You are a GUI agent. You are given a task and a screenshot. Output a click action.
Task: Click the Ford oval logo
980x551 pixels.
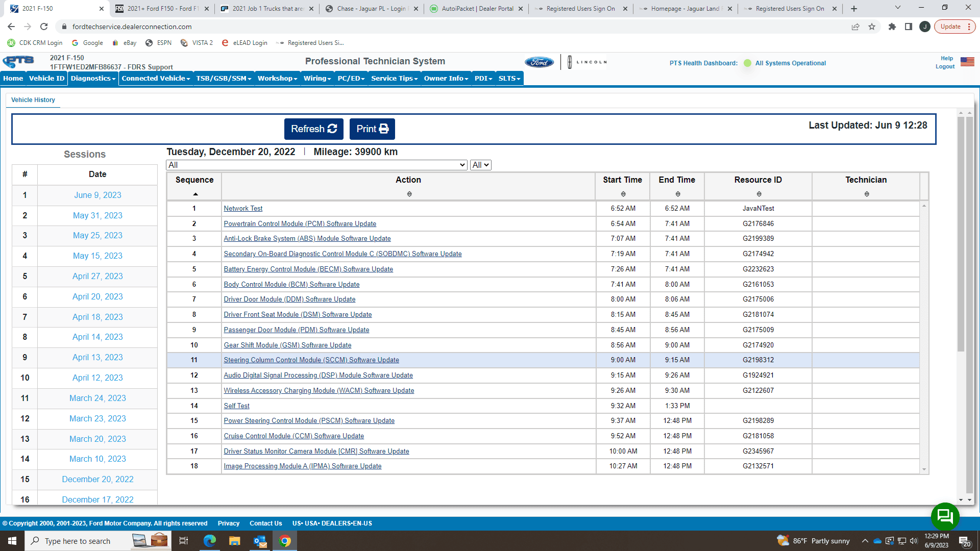pos(539,62)
